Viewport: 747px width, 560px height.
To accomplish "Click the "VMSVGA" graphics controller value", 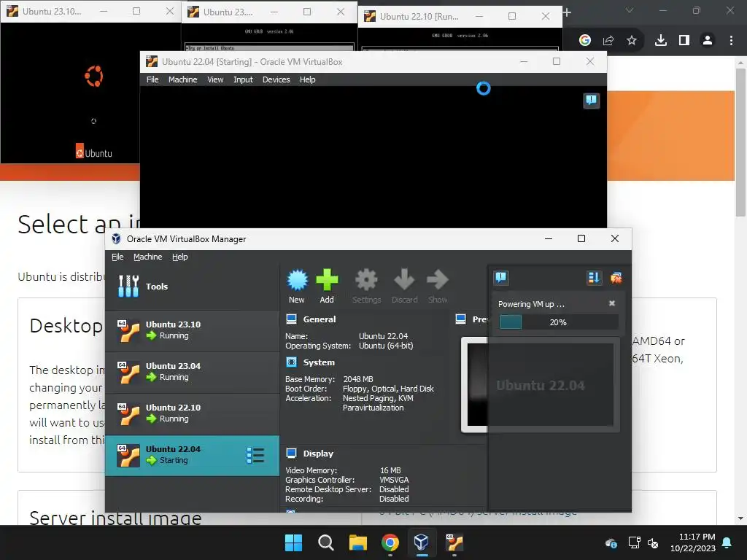I will 394,480.
